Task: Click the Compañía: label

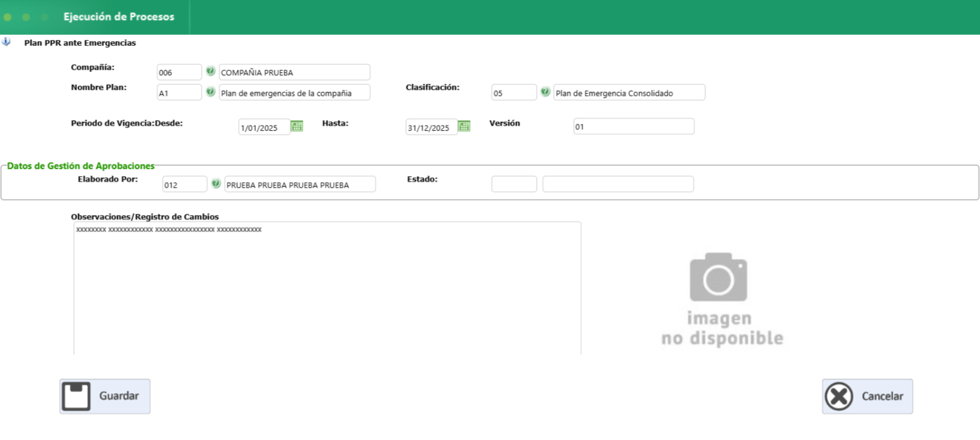Action: point(93,67)
